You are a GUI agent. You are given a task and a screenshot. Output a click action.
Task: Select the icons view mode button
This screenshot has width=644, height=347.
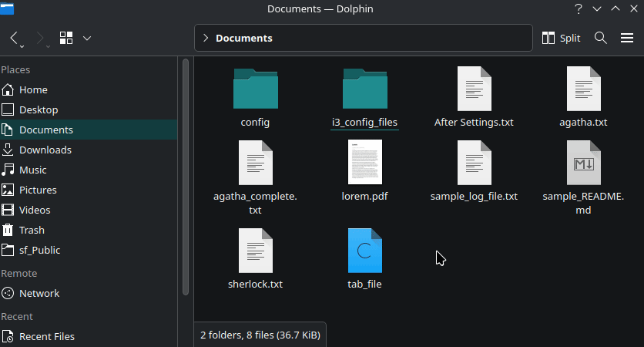66,38
